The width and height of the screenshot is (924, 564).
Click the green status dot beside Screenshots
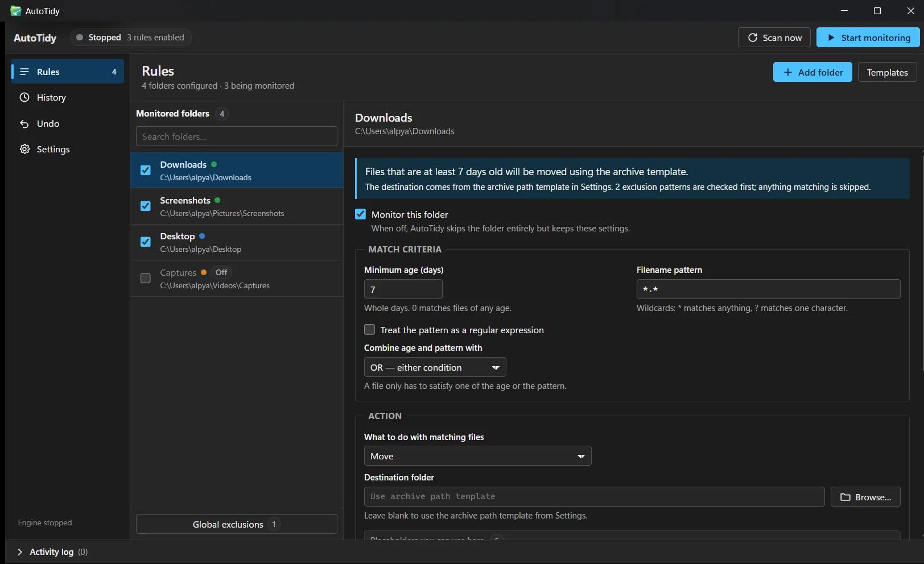pos(217,200)
